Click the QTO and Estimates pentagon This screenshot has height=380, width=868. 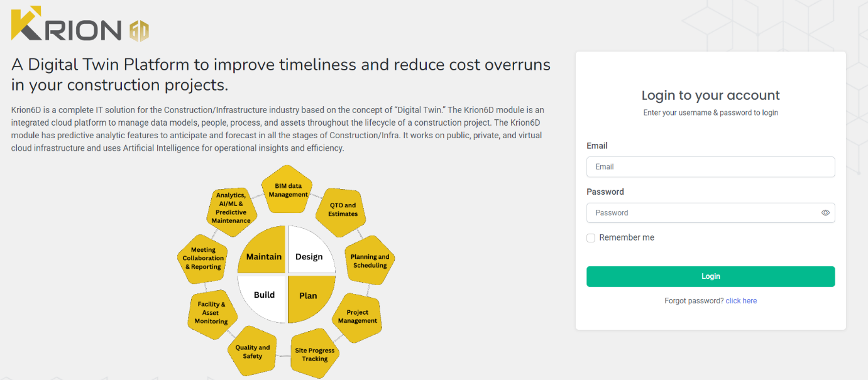343,210
